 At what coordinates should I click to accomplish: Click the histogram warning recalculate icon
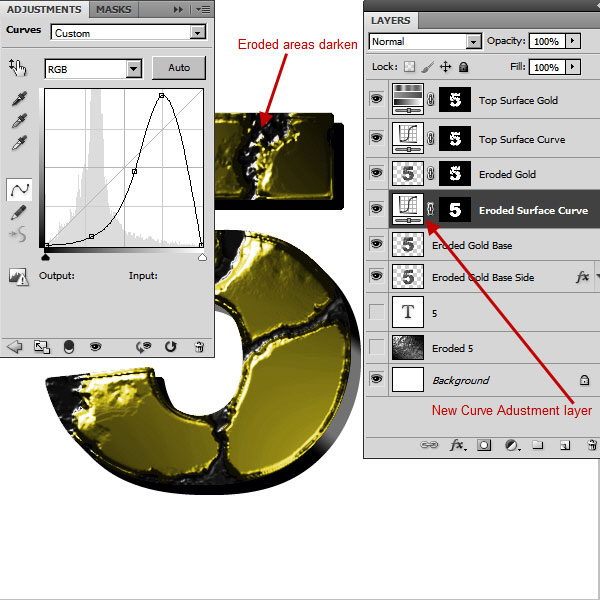click(x=18, y=276)
